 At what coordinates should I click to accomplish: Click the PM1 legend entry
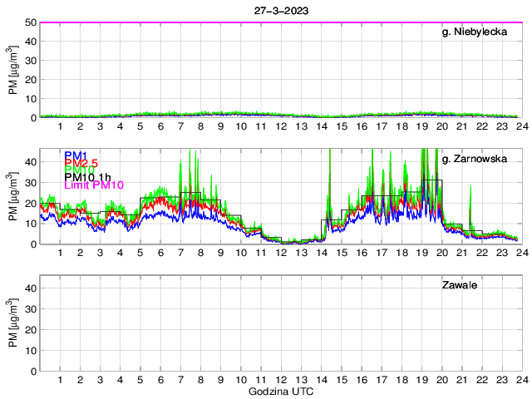74,155
